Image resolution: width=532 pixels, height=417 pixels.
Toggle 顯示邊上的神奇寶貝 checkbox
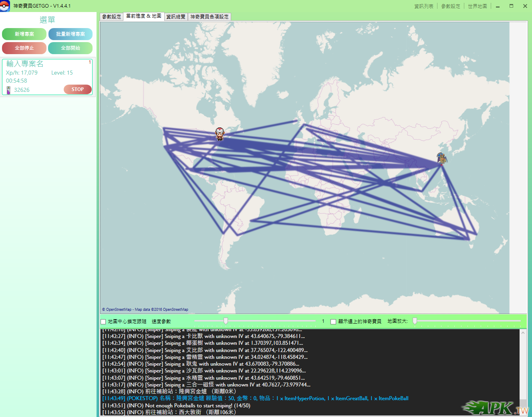pos(333,322)
